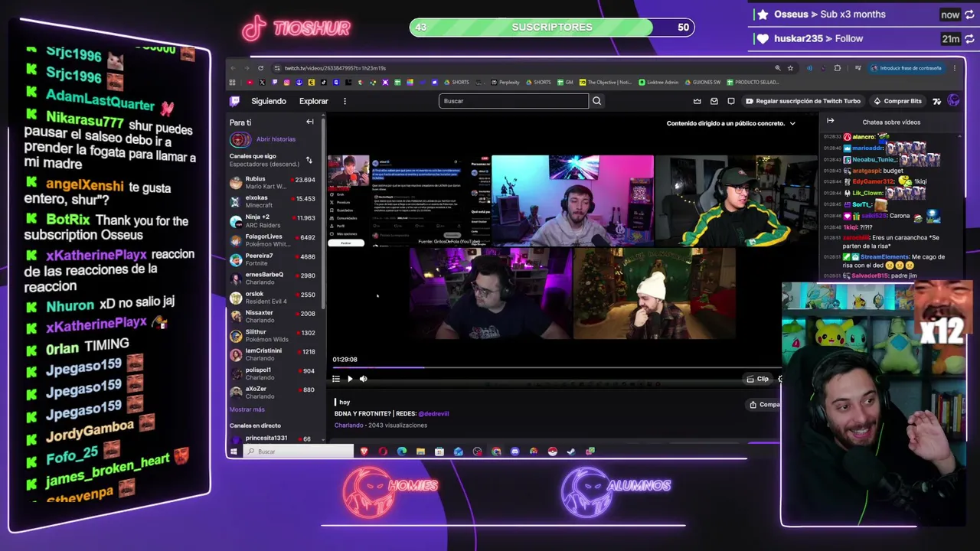Launch Microsoft Edge from the taskbar
This screenshot has height=551, width=980.
(x=402, y=452)
